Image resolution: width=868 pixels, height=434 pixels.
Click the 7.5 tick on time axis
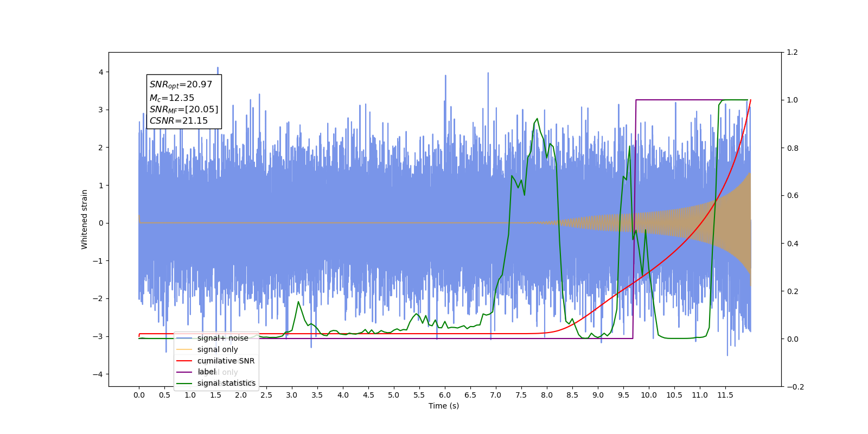click(521, 395)
